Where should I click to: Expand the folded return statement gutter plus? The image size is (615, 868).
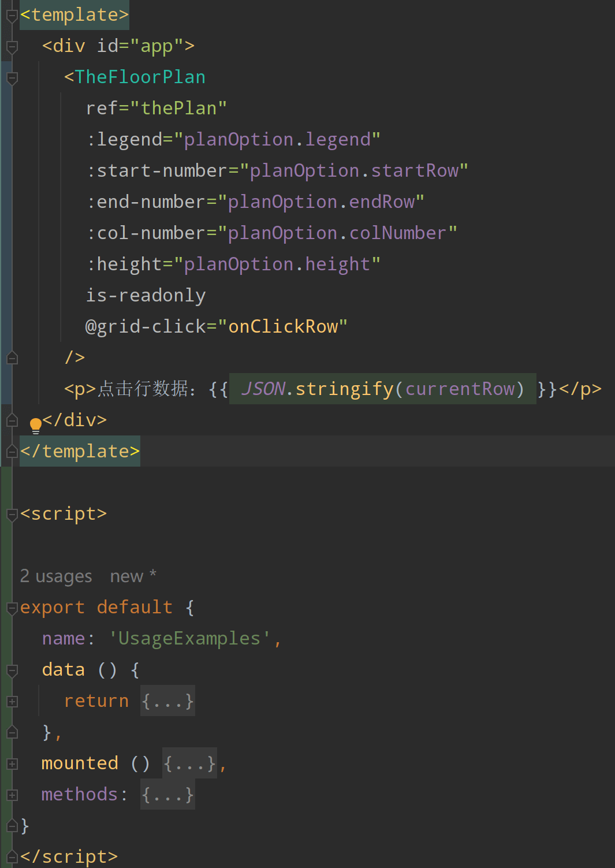tap(12, 701)
